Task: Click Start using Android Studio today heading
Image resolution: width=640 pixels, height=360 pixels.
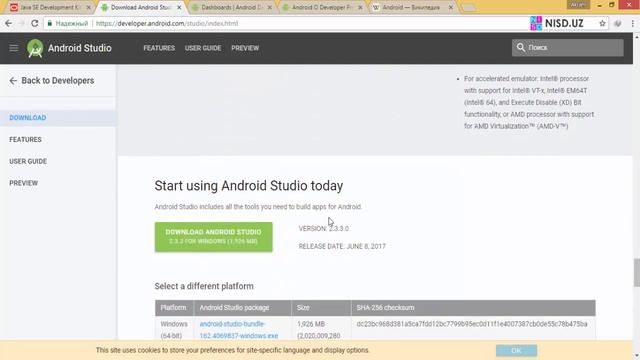Action: [x=249, y=186]
